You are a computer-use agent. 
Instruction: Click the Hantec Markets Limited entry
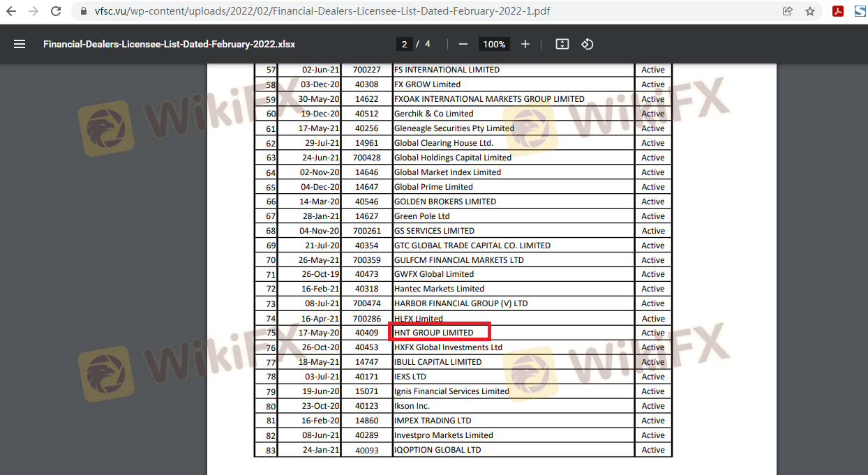click(439, 289)
